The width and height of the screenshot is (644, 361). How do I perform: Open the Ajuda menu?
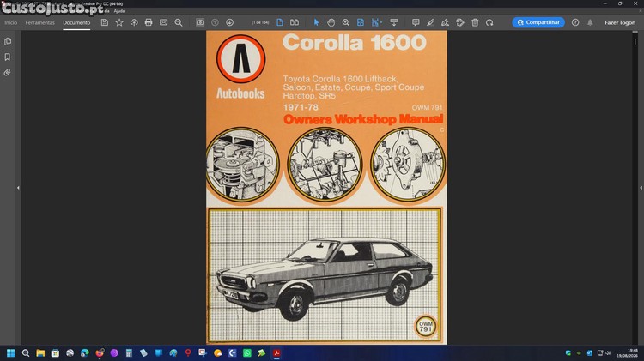[119, 11]
